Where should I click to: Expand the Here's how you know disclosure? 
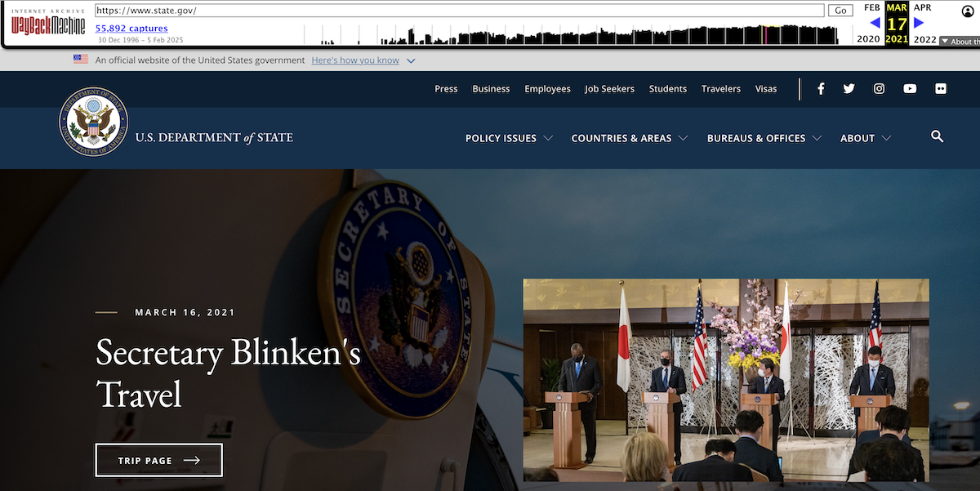click(355, 60)
